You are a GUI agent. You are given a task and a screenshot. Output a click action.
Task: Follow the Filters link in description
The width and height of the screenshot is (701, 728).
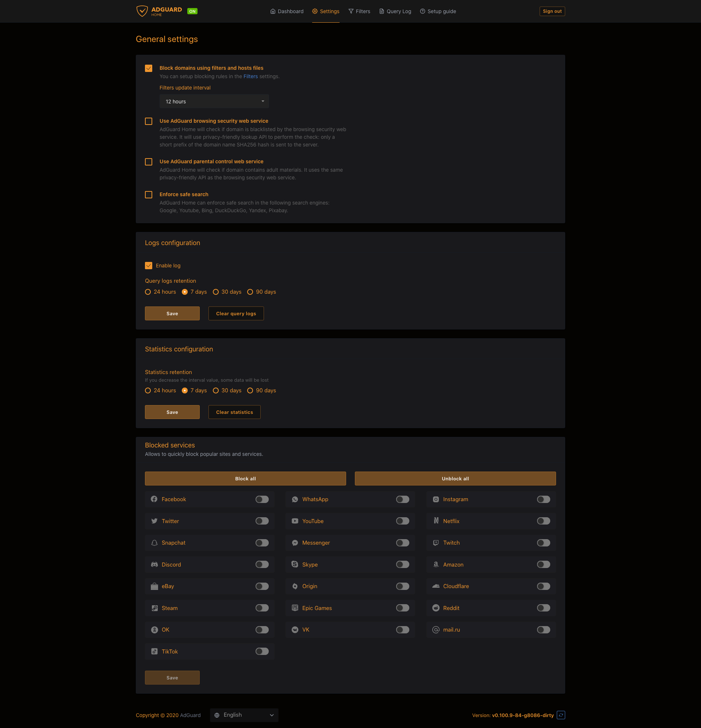(x=250, y=76)
